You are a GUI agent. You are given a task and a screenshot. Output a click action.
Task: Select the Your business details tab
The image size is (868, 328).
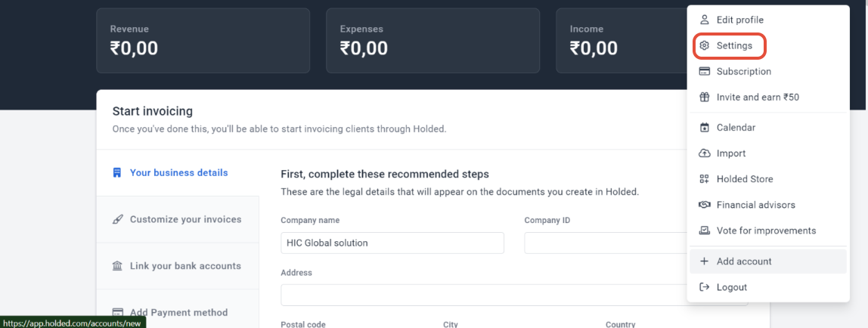click(x=178, y=172)
